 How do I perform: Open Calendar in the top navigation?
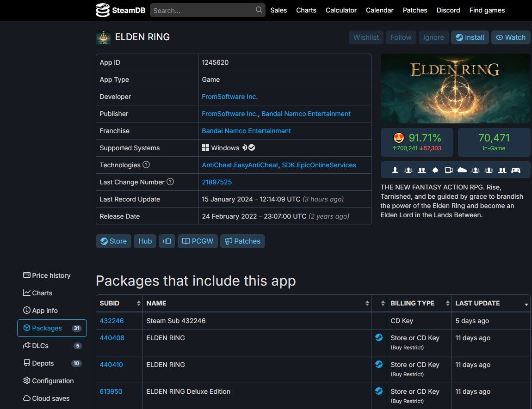[380, 10]
